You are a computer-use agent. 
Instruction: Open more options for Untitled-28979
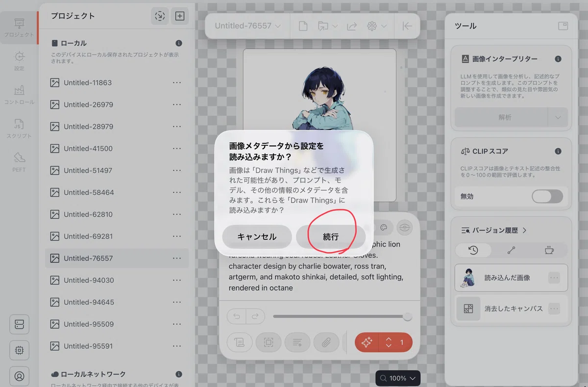pos(177,127)
